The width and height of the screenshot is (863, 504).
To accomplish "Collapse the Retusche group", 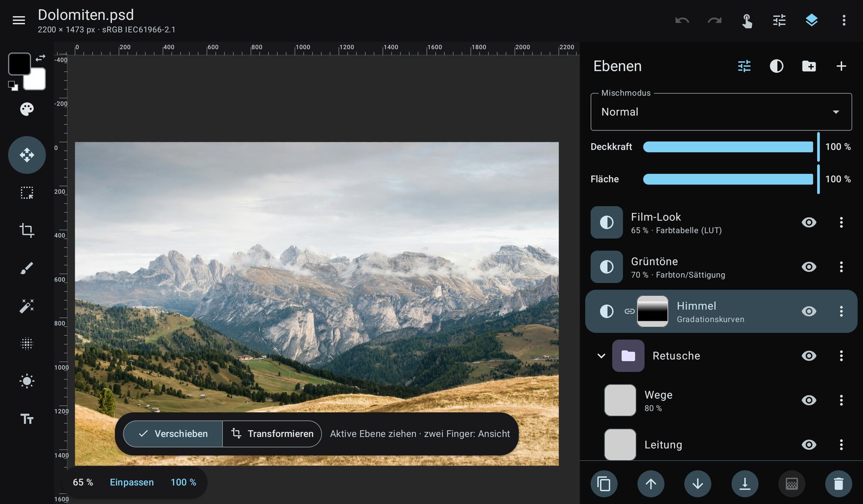I will click(x=601, y=356).
